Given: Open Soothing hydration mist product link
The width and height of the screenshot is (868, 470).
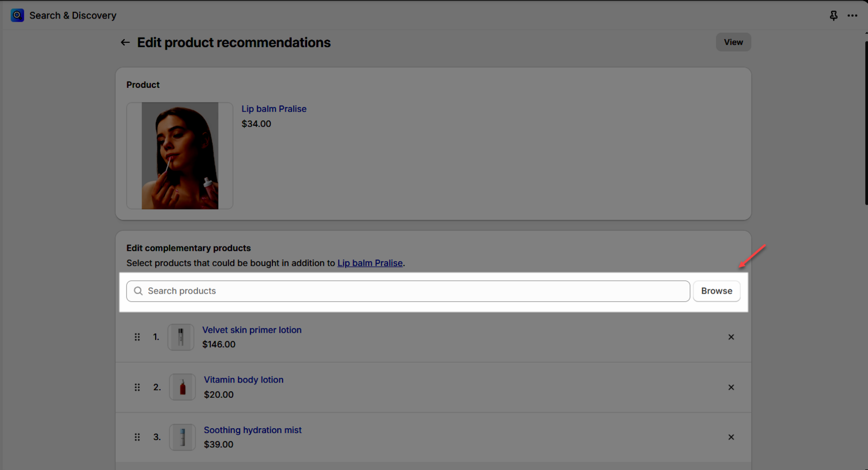Looking at the screenshot, I should pyautogui.click(x=253, y=430).
